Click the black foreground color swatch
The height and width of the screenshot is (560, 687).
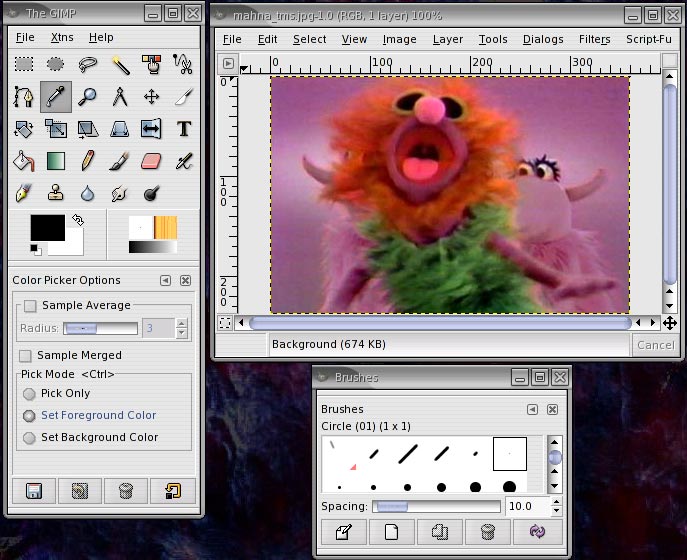click(46, 227)
